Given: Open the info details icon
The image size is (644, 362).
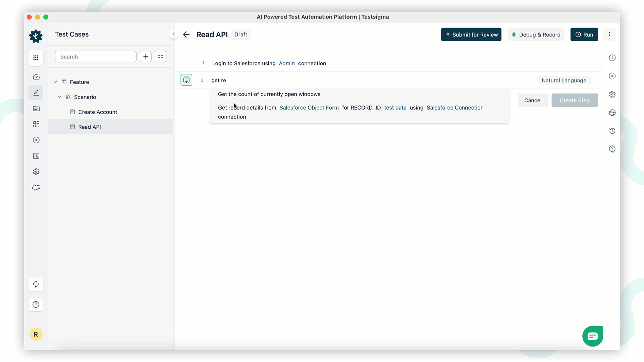Looking at the screenshot, I should 612,58.
